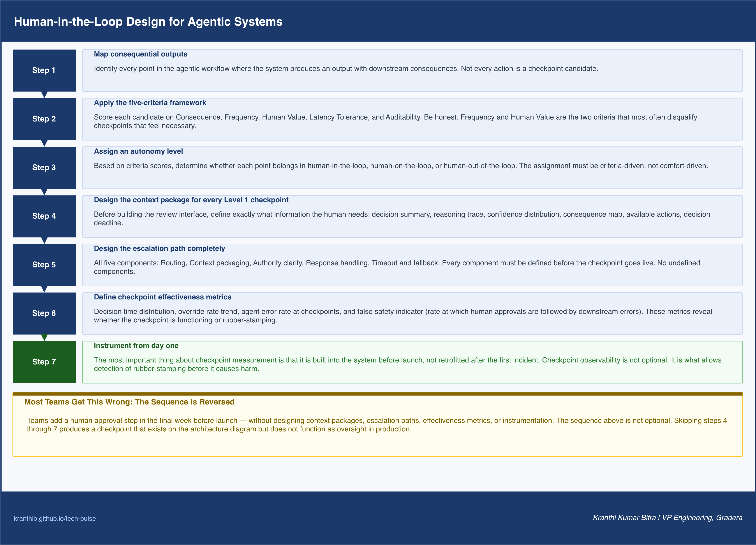Click the paragraph starting 'All five components: Routing'
The height and width of the screenshot is (545, 756).
click(x=397, y=267)
